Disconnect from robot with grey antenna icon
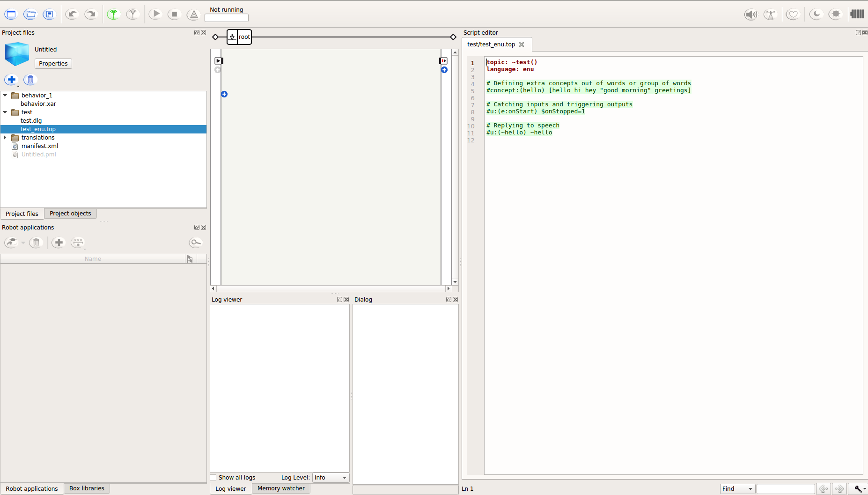Viewport: 868px width, 495px height. point(133,15)
